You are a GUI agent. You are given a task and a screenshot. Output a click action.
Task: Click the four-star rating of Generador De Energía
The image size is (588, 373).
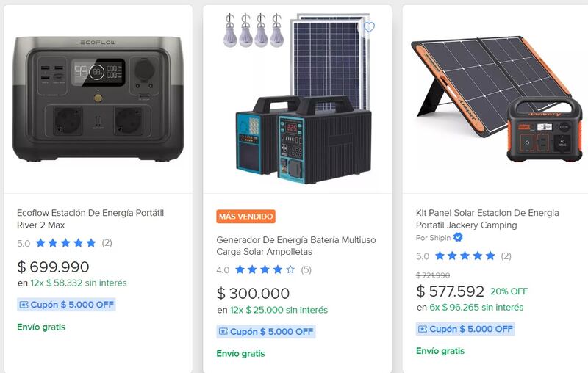pos(265,270)
